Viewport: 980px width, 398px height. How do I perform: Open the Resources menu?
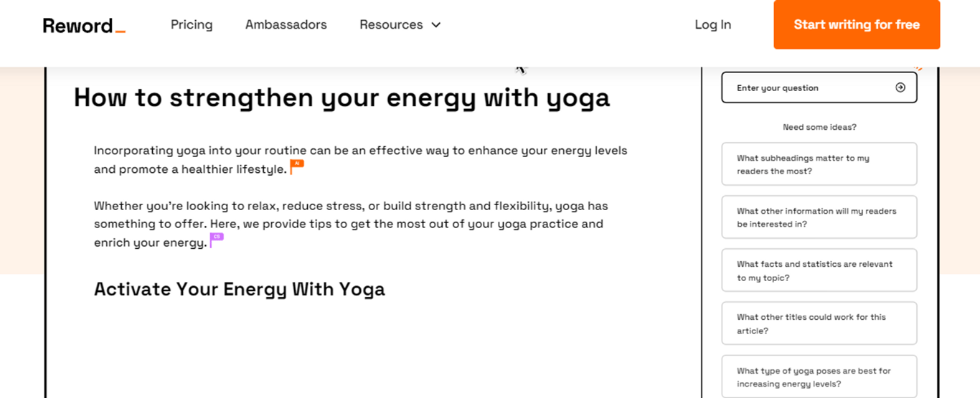pos(391,25)
